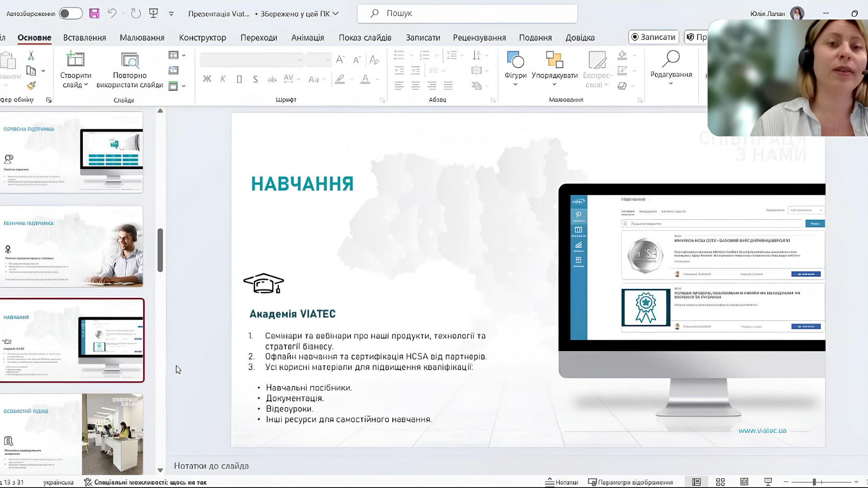Decrease the font size with small A
This screenshot has width=868, height=488.
point(357,60)
